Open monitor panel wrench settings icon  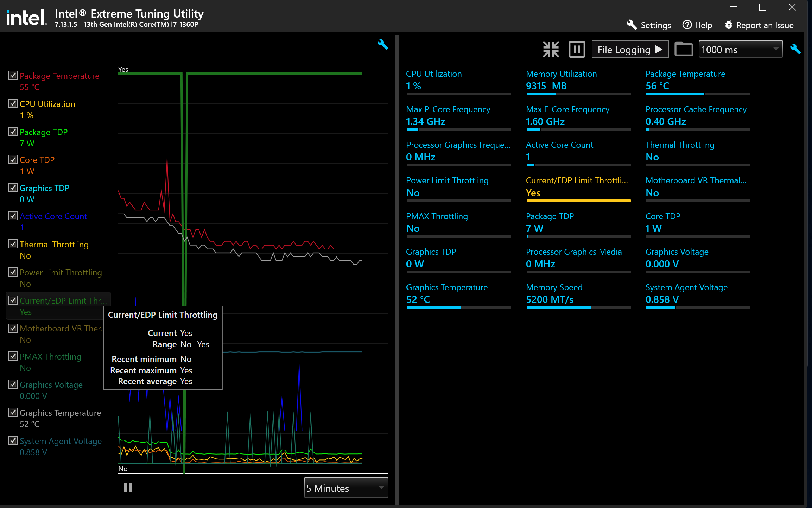(795, 49)
